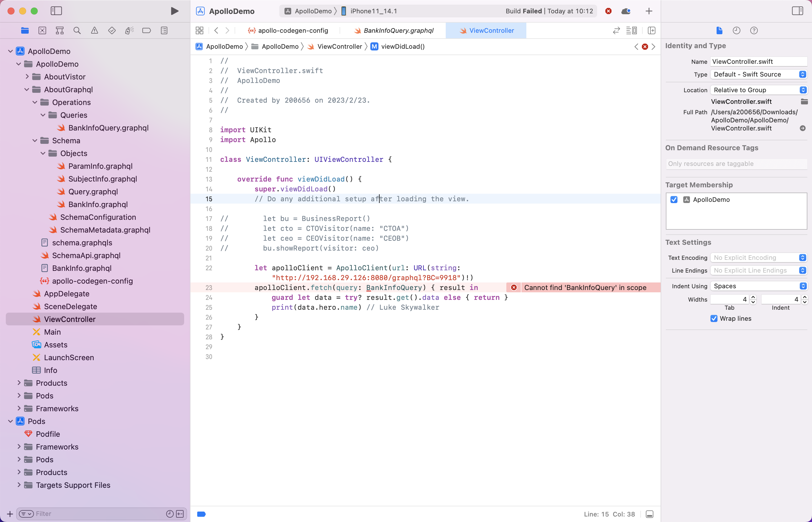Expand the Products folder under ApolloDemo
The image size is (812, 522).
pos(19,383)
